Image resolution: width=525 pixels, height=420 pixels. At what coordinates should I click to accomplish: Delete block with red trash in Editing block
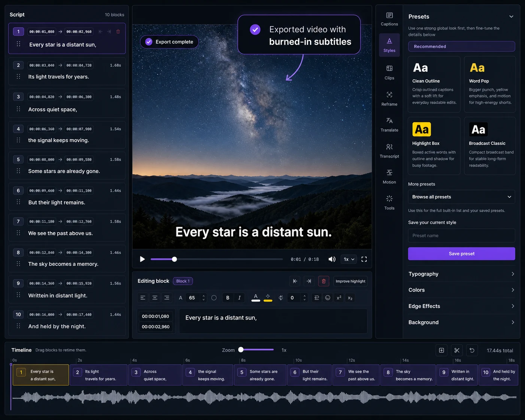point(324,281)
